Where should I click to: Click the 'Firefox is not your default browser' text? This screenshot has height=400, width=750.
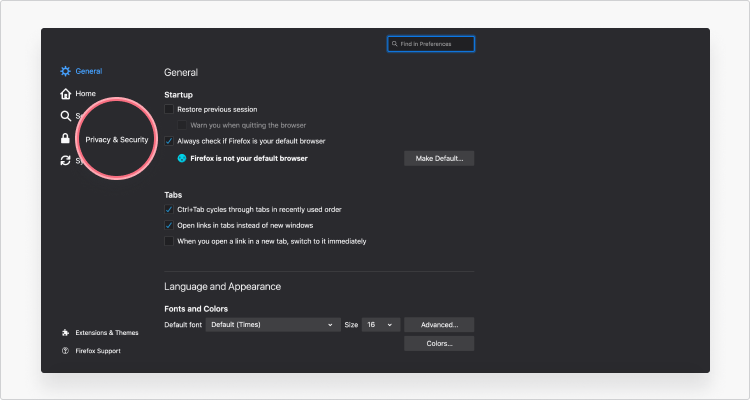coord(249,158)
